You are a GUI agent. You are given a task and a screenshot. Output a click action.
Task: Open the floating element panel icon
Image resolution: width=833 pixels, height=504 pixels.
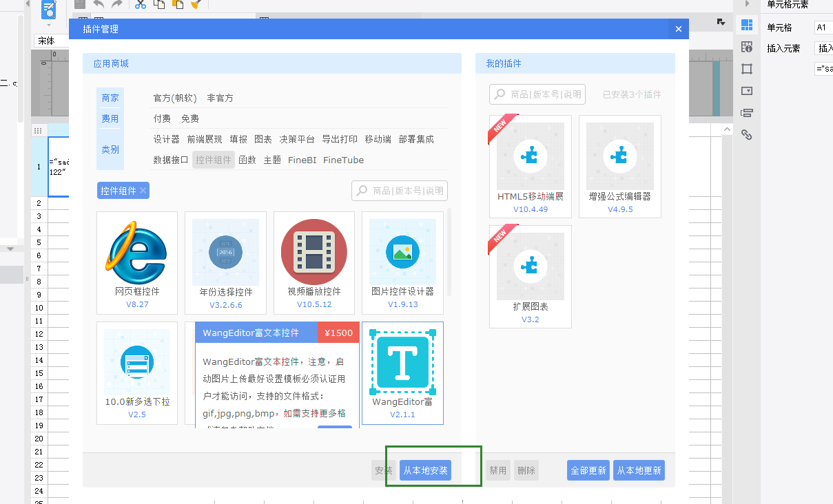(x=746, y=69)
